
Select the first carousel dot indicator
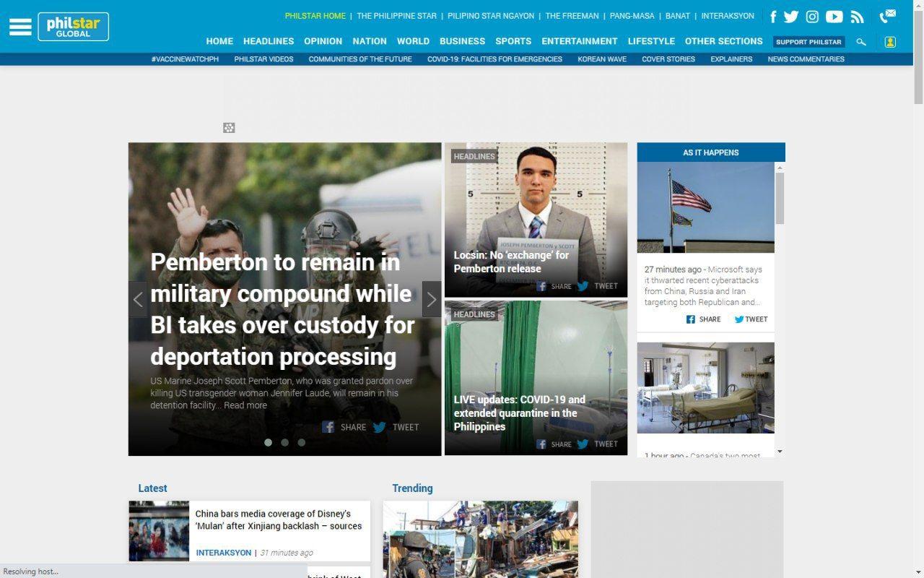point(268,442)
